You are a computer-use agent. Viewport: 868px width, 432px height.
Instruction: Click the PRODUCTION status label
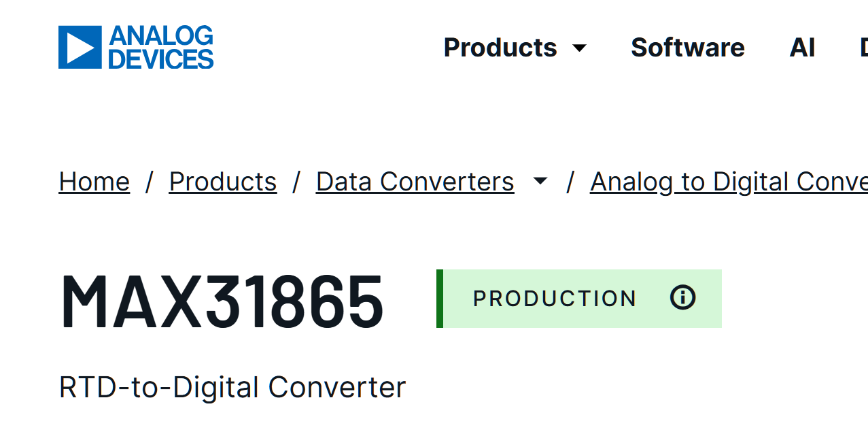(555, 299)
